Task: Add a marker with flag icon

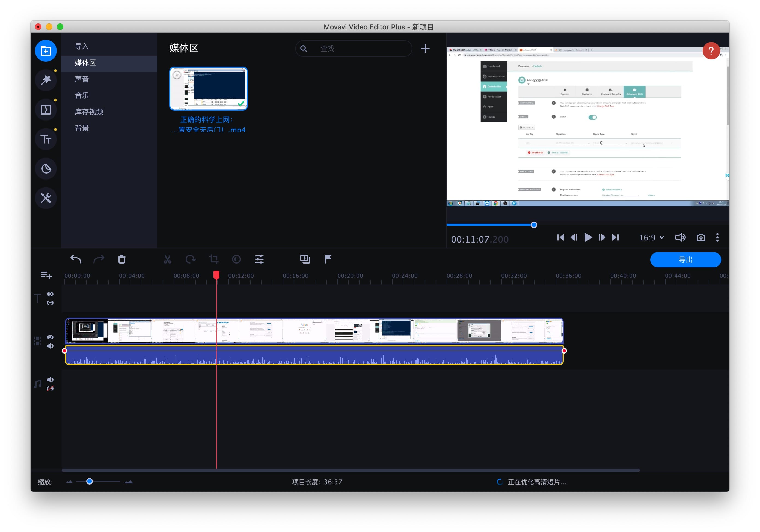Action: [x=328, y=259]
